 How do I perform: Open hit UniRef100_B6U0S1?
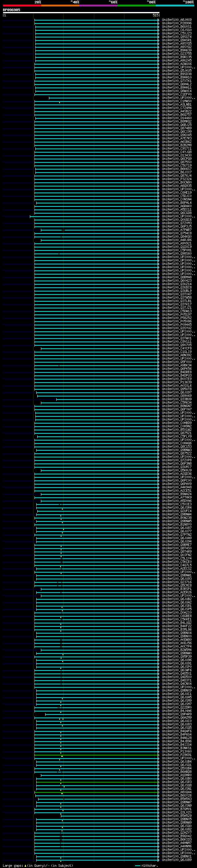pyautogui.click(x=177, y=26)
